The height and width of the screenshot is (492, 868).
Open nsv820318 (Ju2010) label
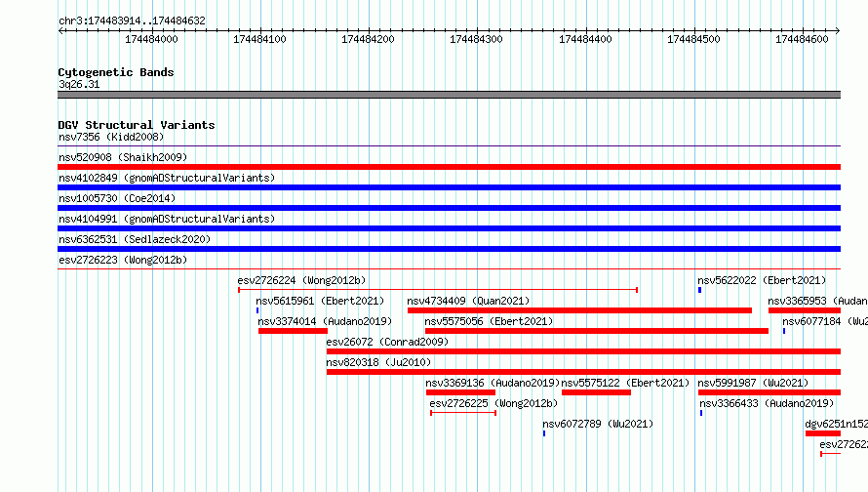(x=378, y=362)
